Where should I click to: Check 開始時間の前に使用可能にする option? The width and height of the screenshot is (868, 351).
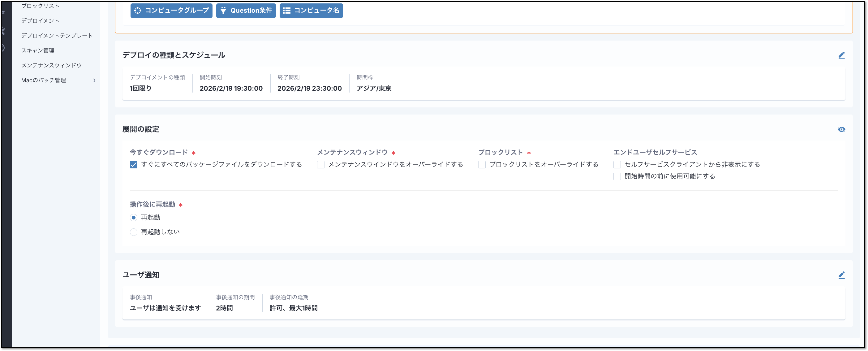click(617, 176)
